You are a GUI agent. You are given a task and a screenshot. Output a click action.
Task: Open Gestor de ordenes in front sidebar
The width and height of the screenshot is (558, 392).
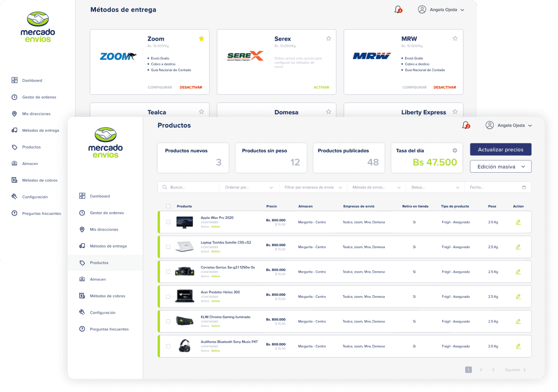click(x=107, y=213)
